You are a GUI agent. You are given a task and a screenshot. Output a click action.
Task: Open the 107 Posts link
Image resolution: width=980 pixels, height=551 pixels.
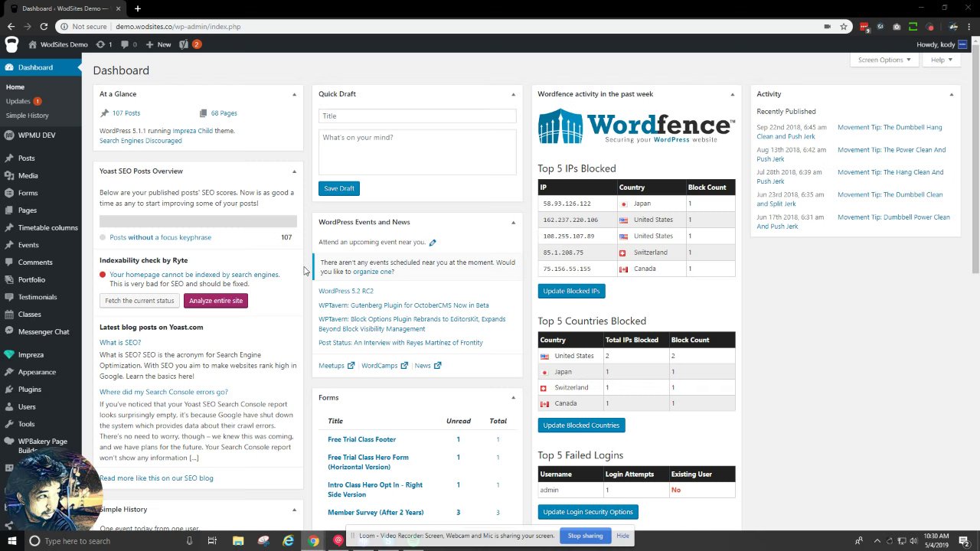tap(126, 113)
